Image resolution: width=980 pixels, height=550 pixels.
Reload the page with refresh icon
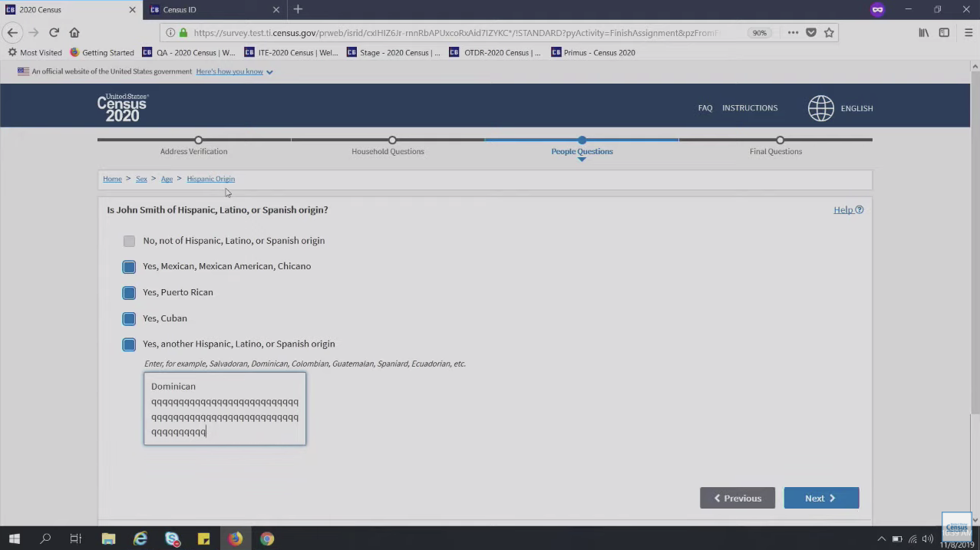pos(54,32)
